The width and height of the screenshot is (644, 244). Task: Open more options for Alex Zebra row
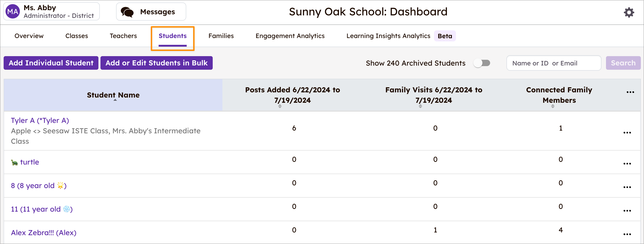point(627,234)
